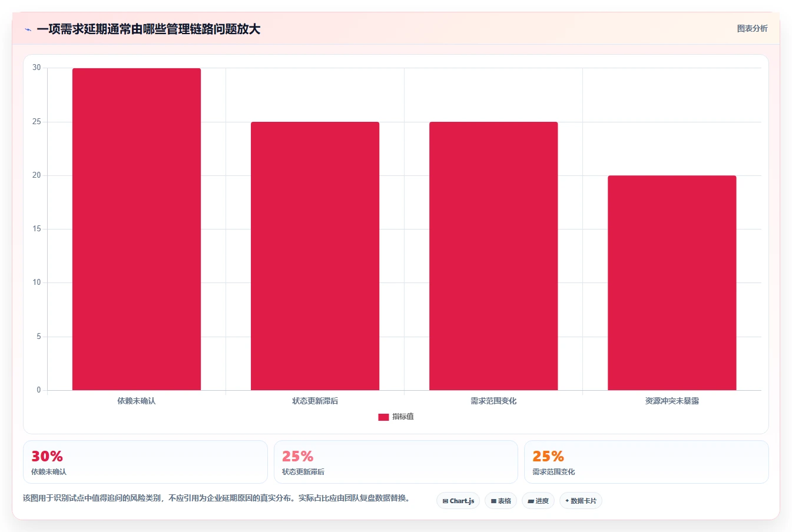Image resolution: width=792 pixels, height=532 pixels.
Task: Open the pink 25% 状态更新滞后 data card
Action: pyautogui.click(x=396, y=462)
